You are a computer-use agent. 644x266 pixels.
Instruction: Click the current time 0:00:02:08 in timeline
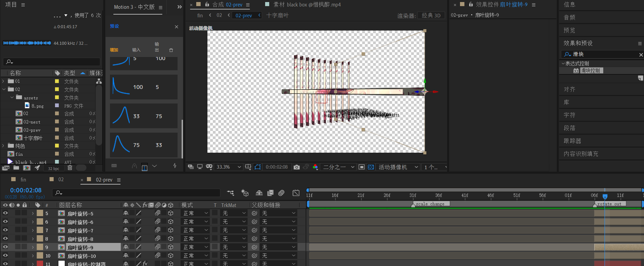pos(26,190)
